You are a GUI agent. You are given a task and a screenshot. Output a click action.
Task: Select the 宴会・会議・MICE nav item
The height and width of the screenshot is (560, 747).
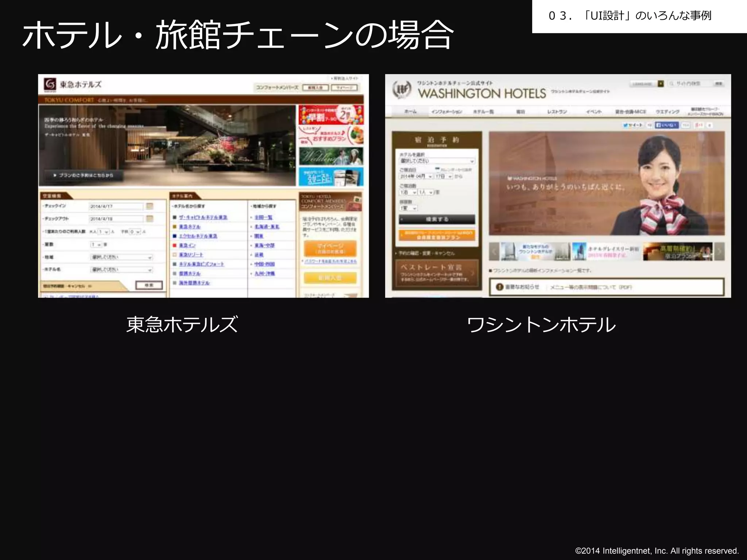(631, 112)
